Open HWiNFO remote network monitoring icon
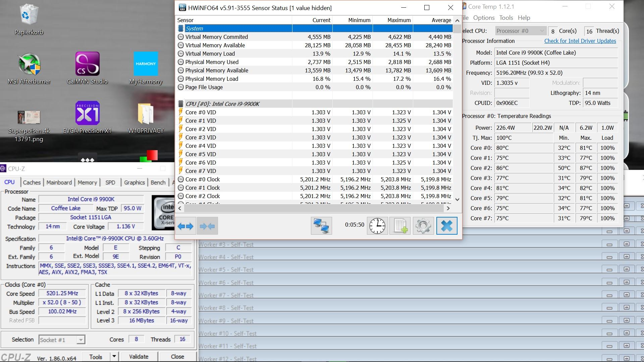This screenshot has width=644, height=362. point(321,226)
